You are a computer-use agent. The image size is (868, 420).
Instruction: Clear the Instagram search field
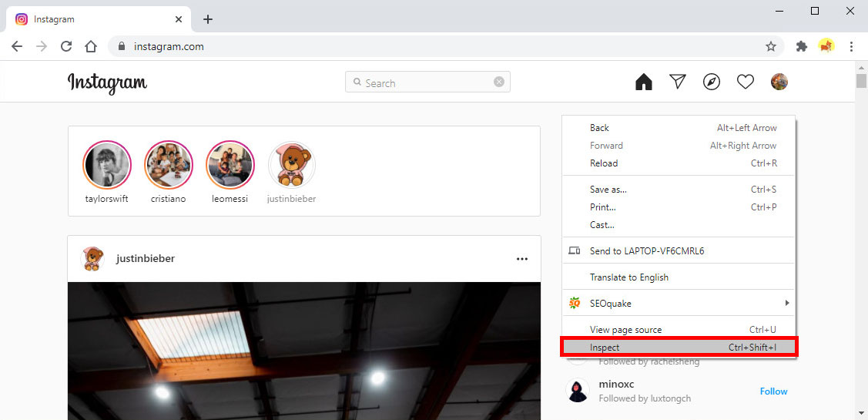499,82
